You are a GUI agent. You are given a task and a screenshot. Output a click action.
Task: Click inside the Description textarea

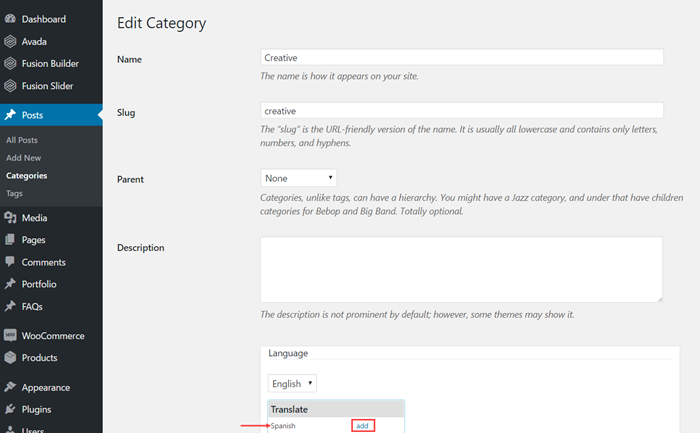click(462, 270)
